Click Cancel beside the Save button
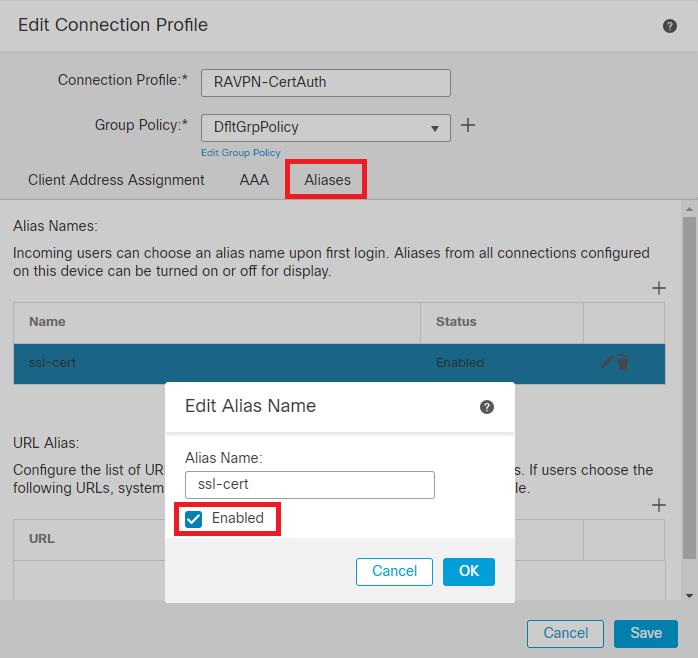Screen dimensions: 698x658 tap(565, 633)
